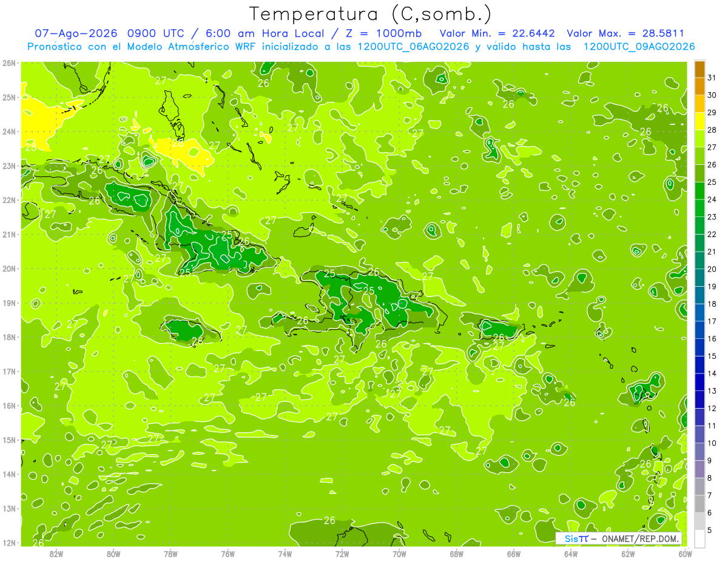Click the color scale label '30'
This screenshot has height=562, width=728.
tap(712, 95)
